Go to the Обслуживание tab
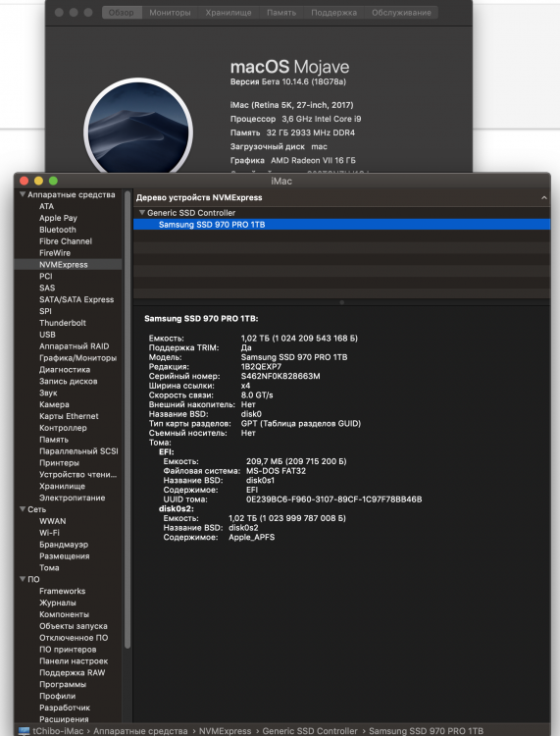The width and height of the screenshot is (560, 736). pos(401,13)
